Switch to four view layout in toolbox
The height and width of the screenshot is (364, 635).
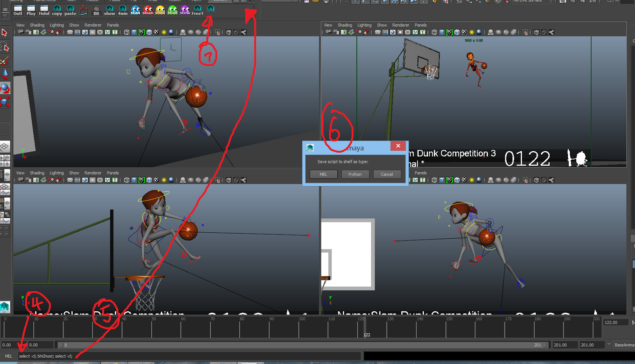click(5, 161)
